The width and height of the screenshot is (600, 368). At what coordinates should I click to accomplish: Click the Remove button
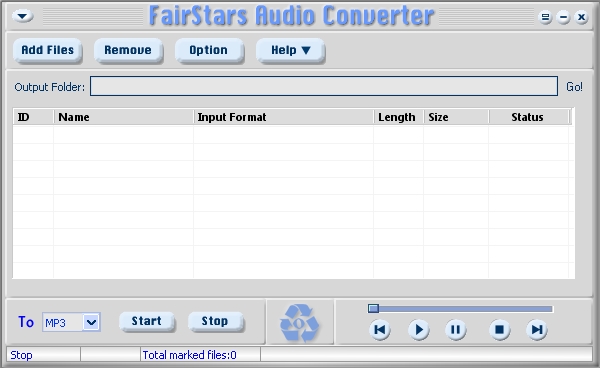click(x=128, y=50)
